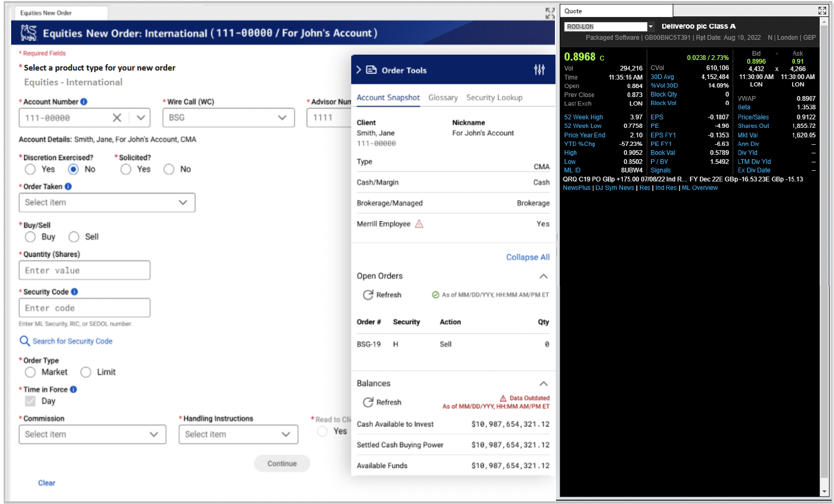The height and width of the screenshot is (504, 834).
Task: Open the NewsPlus link in Quote
Action: coord(576,188)
